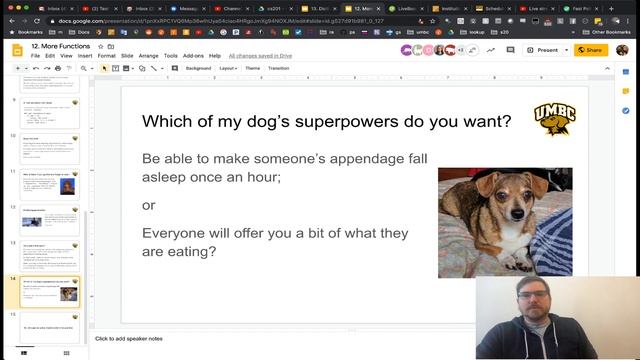Choose the select cursor tool
The height and width of the screenshot is (360, 640).
[104, 68]
